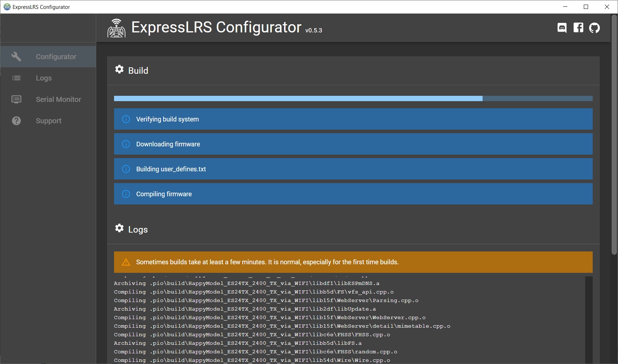Click the Downloading firmware step
The width and height of the screenshot is (618, 364).
(x=353, y=144)
